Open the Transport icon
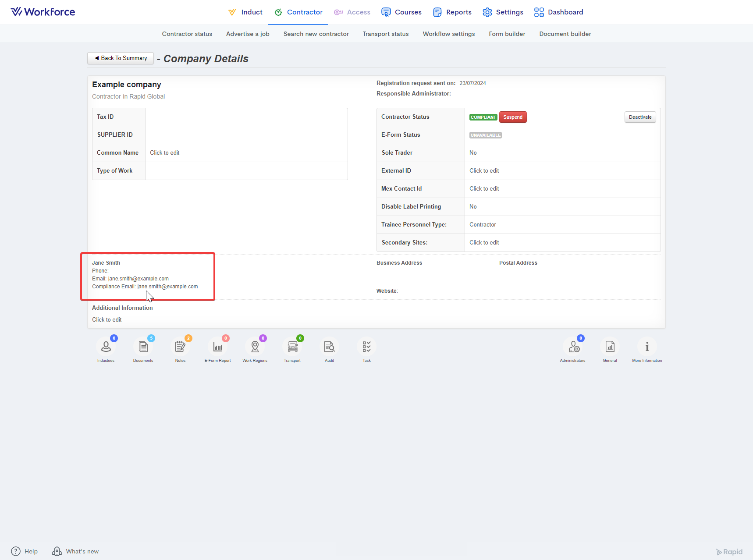This screenshot has height=560, width=753. (x=292, y=347)
